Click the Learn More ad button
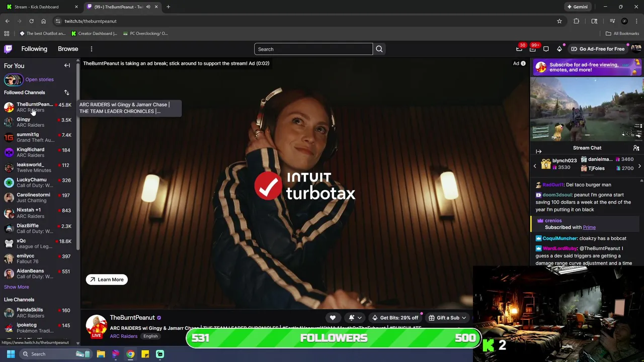 pyautogui.click(x=107, y=280)
